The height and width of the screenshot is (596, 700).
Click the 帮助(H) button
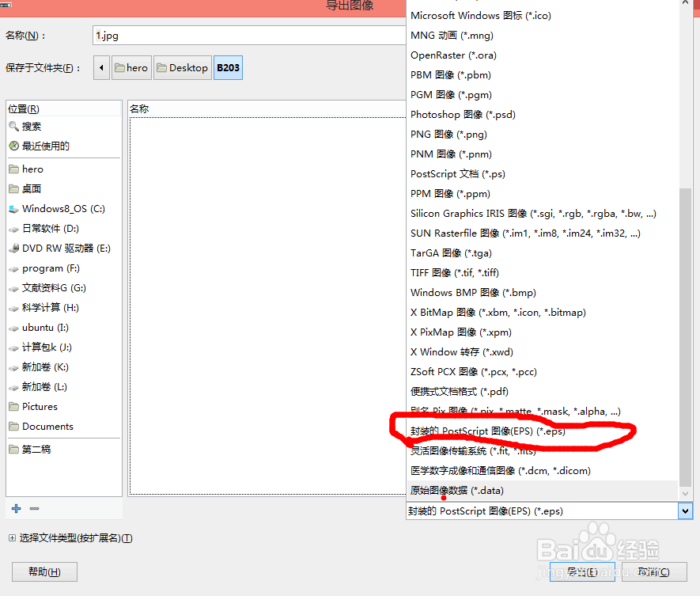(44, 571)
